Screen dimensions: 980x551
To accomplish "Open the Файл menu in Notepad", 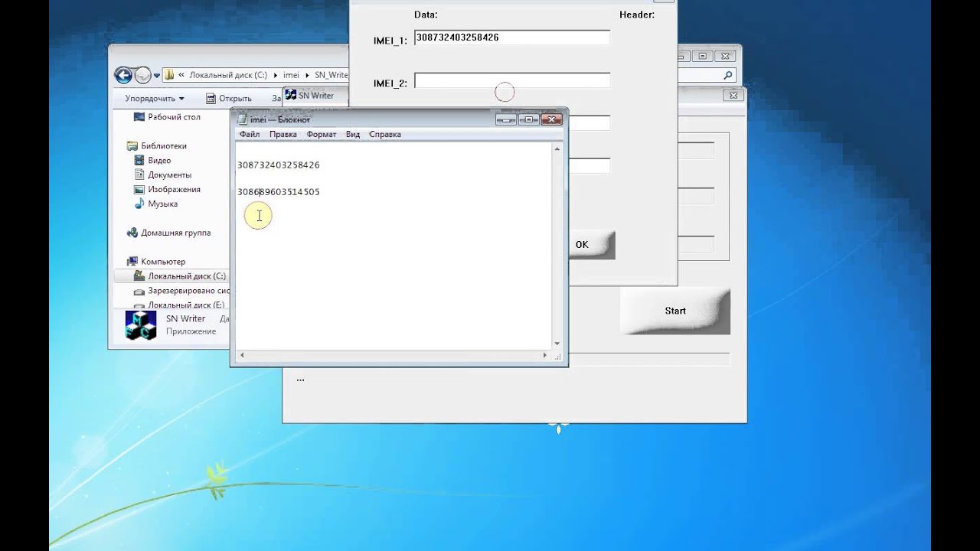I will click(x=250, y=134).
